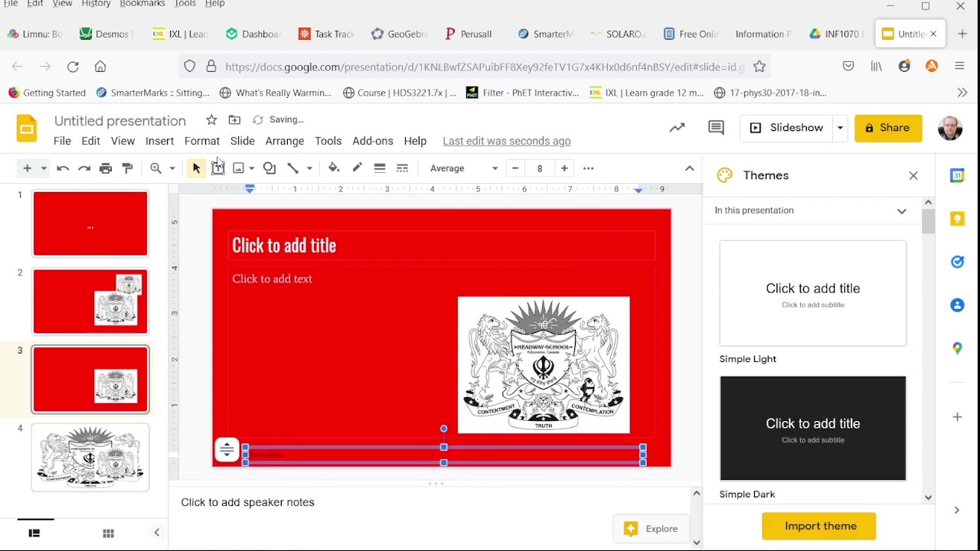980x551 pixels.
Task: Click the insert image icon
Action: (x=239, y=168)
